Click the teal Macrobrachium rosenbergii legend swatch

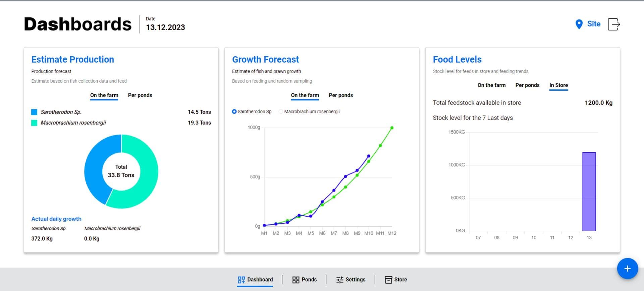point(34,123)
